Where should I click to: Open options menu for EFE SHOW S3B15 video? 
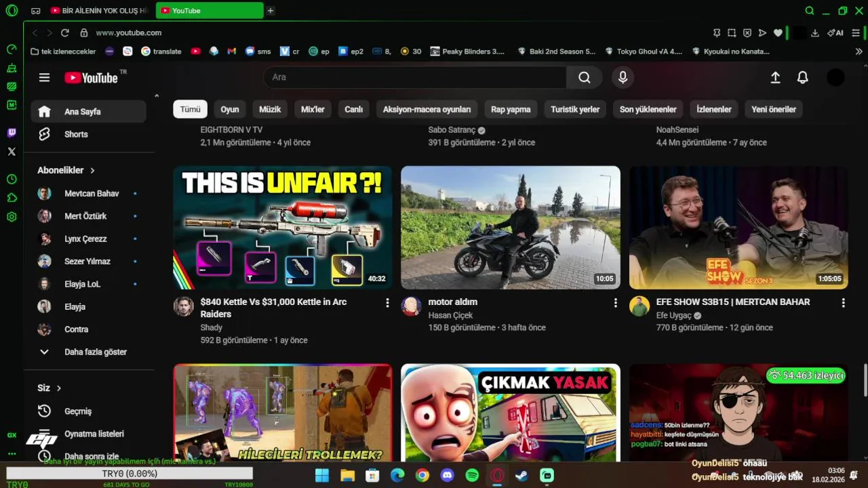tap(843, 302)
